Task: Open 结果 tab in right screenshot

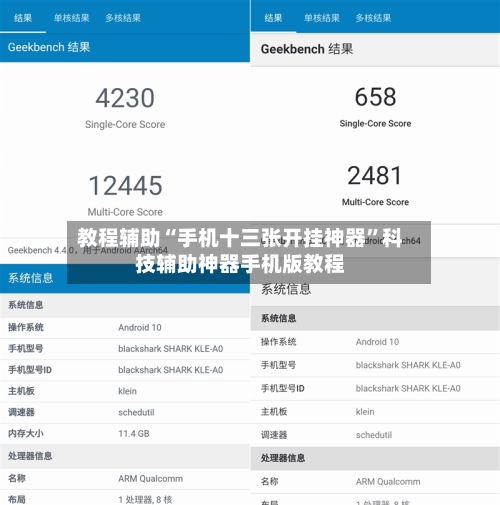Action: [273, 18]
